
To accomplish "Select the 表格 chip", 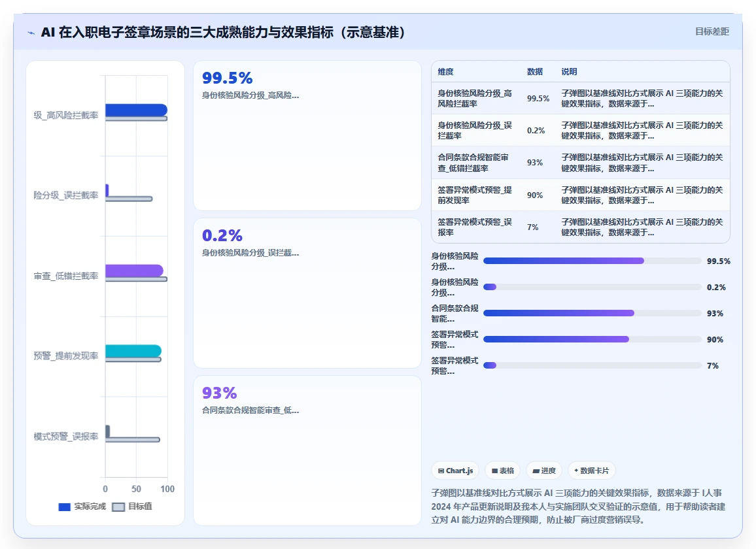I will (x=502, y=471).
